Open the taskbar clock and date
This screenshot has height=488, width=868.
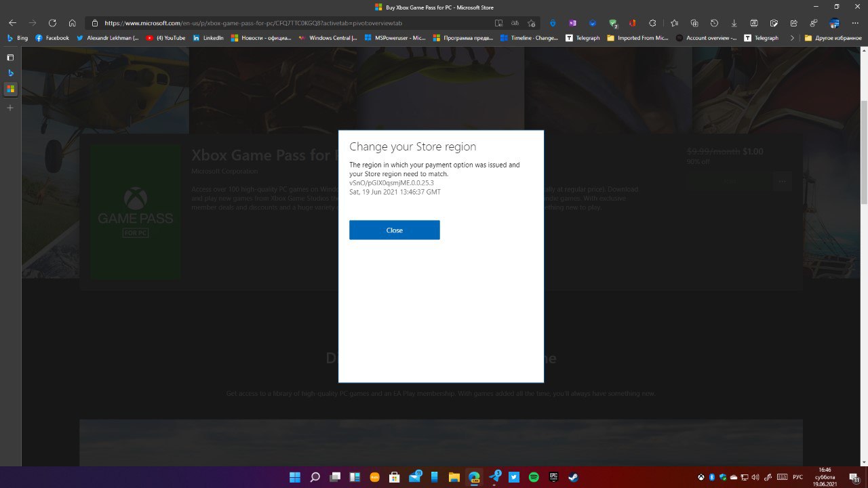point(825,477)
